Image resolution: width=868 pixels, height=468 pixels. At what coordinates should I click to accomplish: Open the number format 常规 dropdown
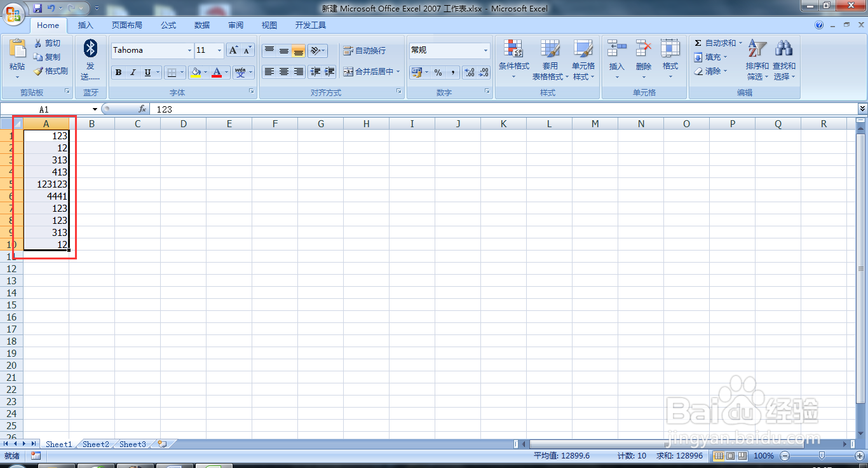[x=486, y=50]
